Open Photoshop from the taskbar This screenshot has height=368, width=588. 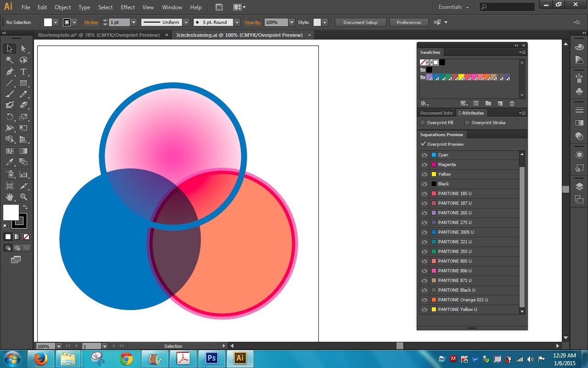pyautogui.click(x=212, y=358)
